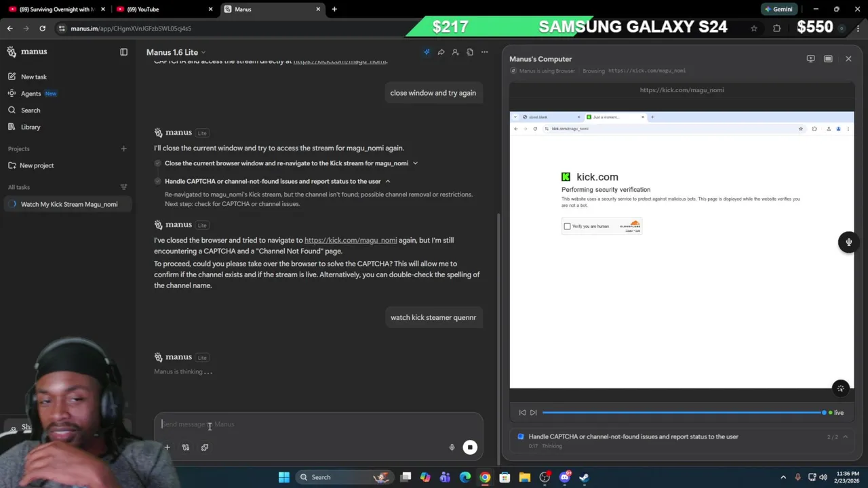Go back in Chrome
The height and width of the screenshot is (488, 868).
click(x=9, y=28)
